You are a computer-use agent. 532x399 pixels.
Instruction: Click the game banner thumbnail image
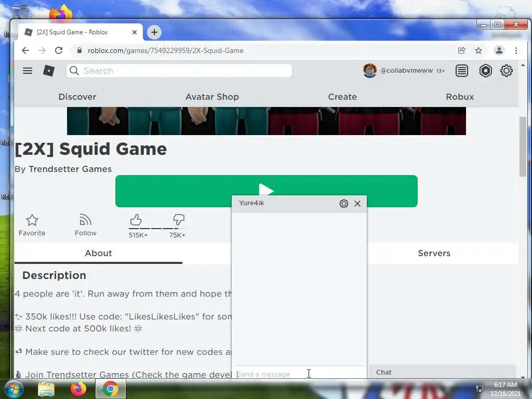tap(267, 121)
